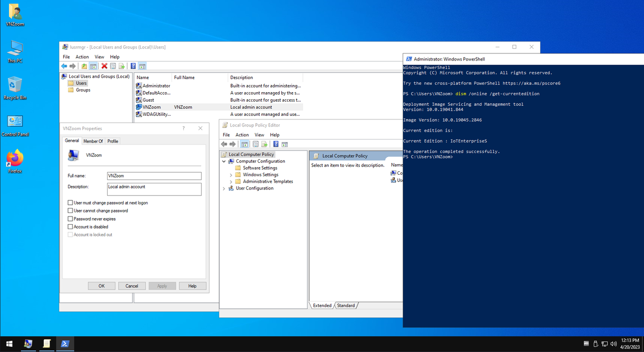Viewport: 644px width, 352px height.
Task: Click lusrmgr taskbar icon
Action: (x=28, y=344)
